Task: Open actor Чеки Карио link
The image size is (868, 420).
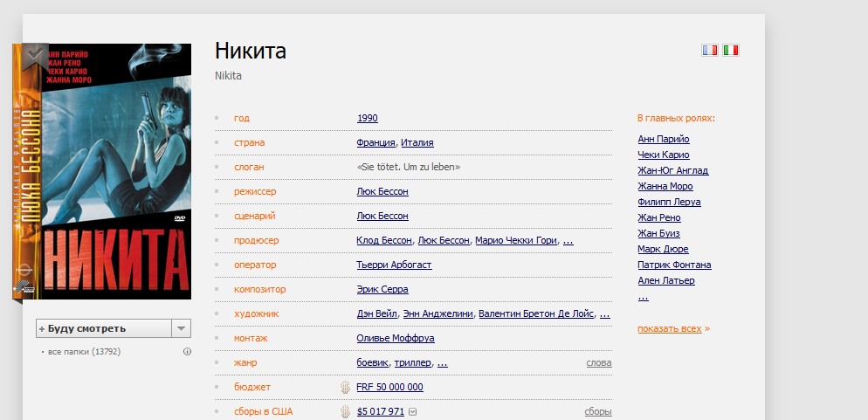Action: pos(664,155)
